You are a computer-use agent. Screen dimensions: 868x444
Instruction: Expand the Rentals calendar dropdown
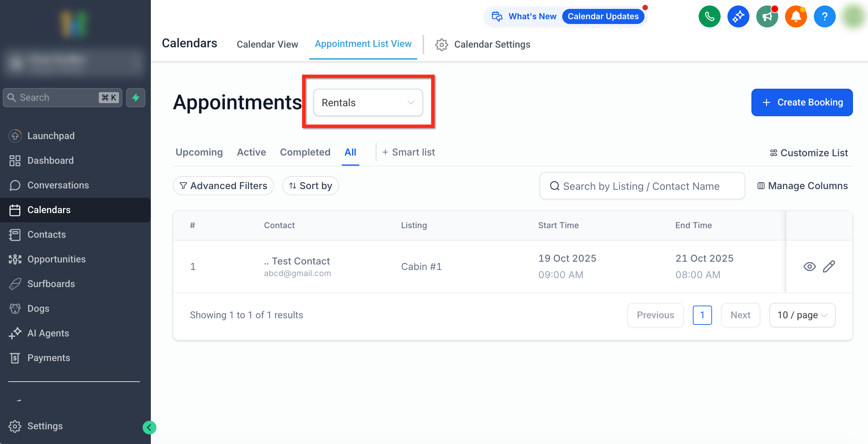click(x=368, y=102)
